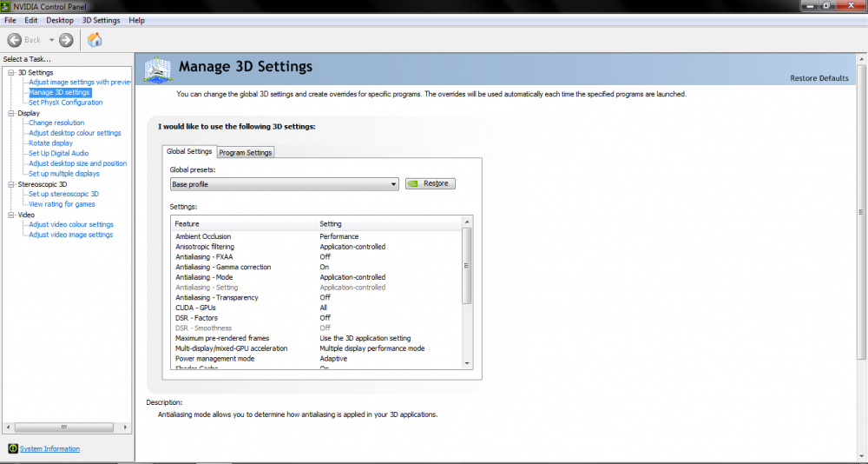Click the Back arrow icon
Image resolution: width=868 pixels, height=464 pixels.
point(15,40)
